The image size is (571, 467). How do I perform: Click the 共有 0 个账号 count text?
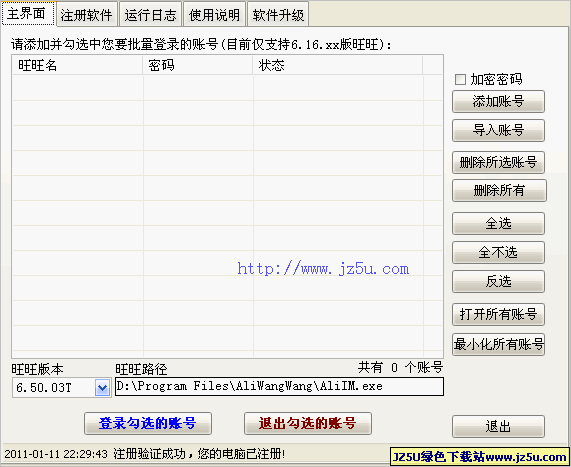point(400,367)
